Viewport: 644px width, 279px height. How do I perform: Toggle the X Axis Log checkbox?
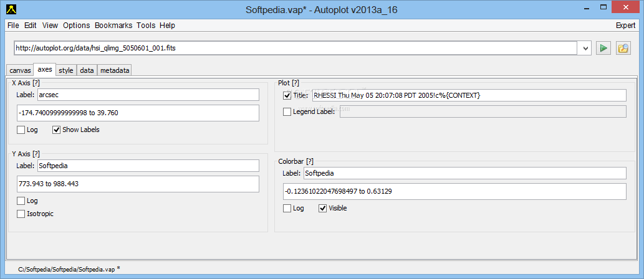[21, 130]
